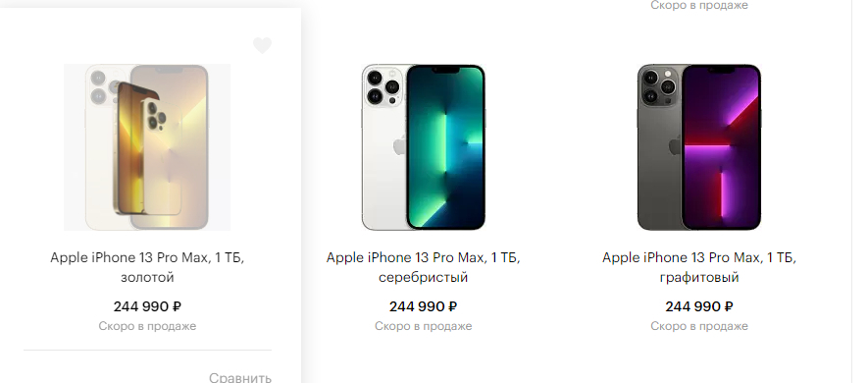
Task: Add gold iPhone to favorites with heart icon
Action: coord(263,45)
